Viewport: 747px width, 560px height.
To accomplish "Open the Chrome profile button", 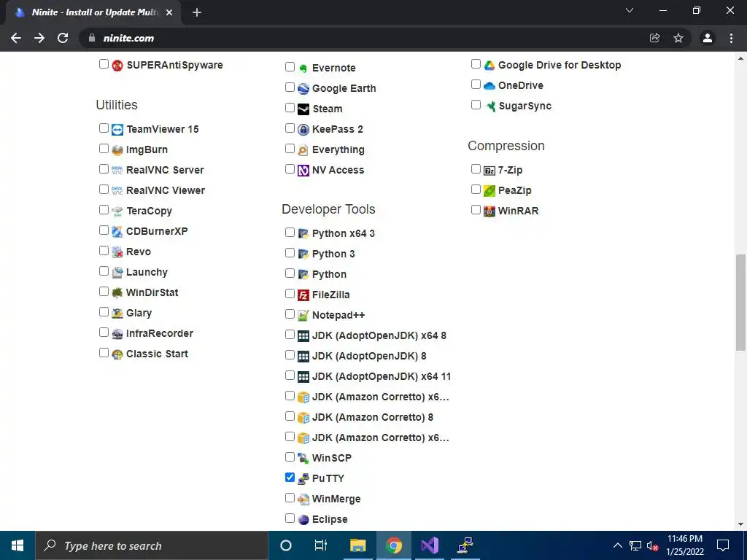I will coord(708,38).
